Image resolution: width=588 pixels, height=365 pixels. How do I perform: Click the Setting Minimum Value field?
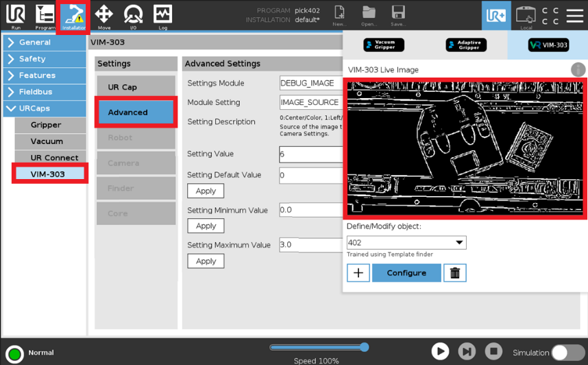tap(311, 209)
